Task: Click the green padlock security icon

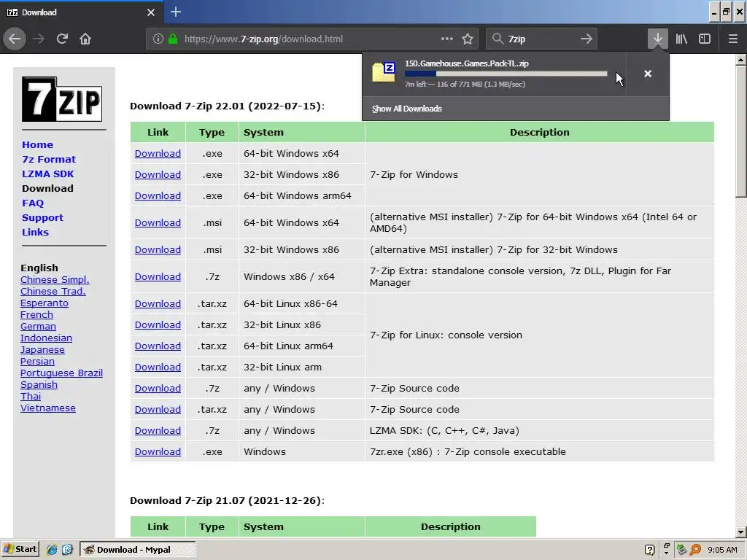Action: point(172,39)
